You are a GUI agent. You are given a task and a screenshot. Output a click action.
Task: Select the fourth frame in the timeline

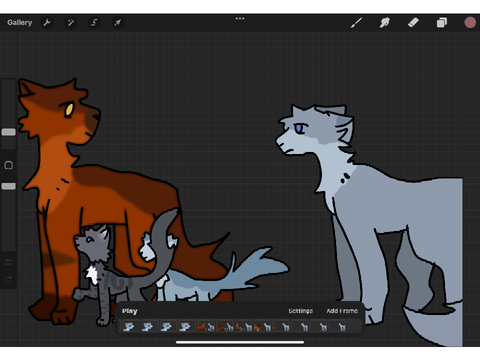pos(185,326)
